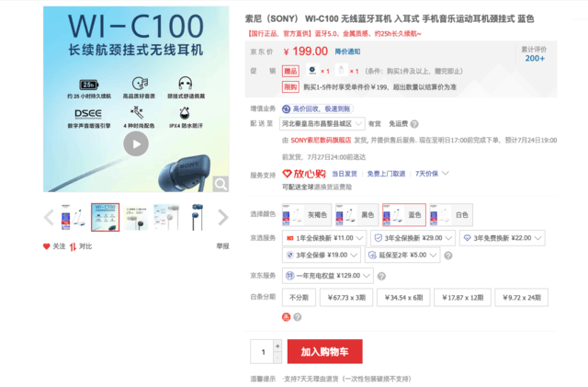Open 3年全保换新 ¥29.00 dropdown
Image resolution: width=588 pixels, height=387 pixels.
(413, 238)
